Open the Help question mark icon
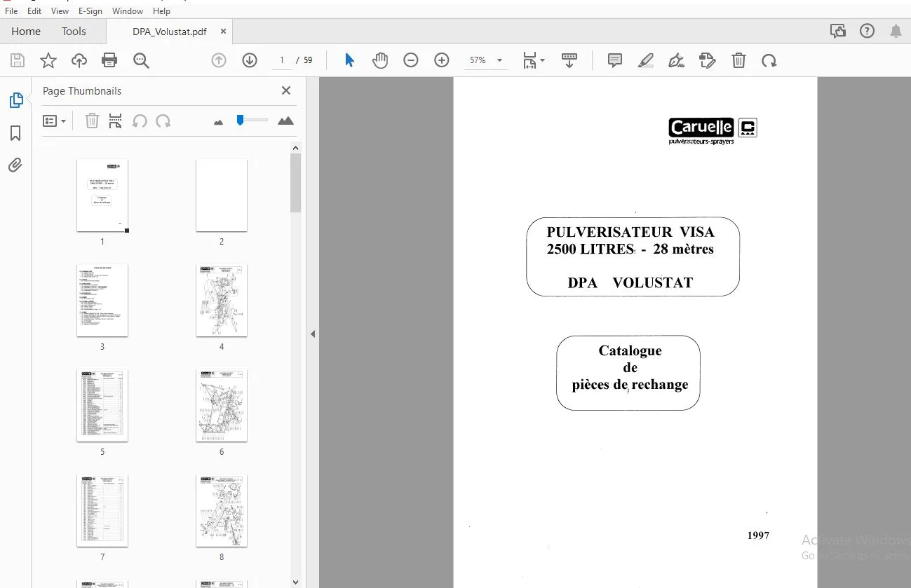This screenshot has width=911, height=588. point(867,31)
